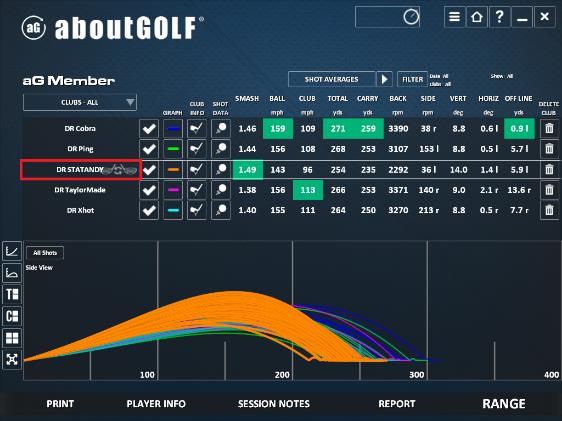The width and height of the screenshot is (562, 421).
Task: Toggle the DR Cobra checkbox
Action: coord(149,129)
